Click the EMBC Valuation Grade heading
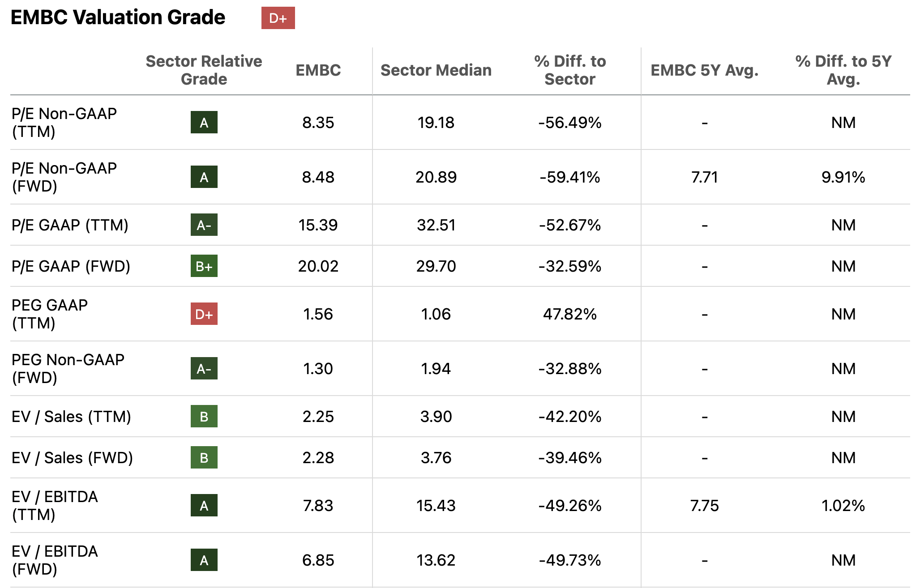 118,17
